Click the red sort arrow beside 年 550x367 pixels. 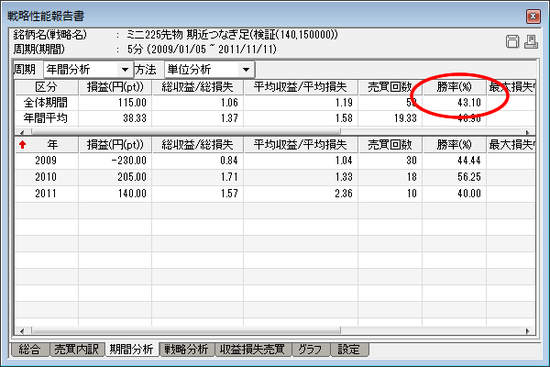(x=23, y=145)
